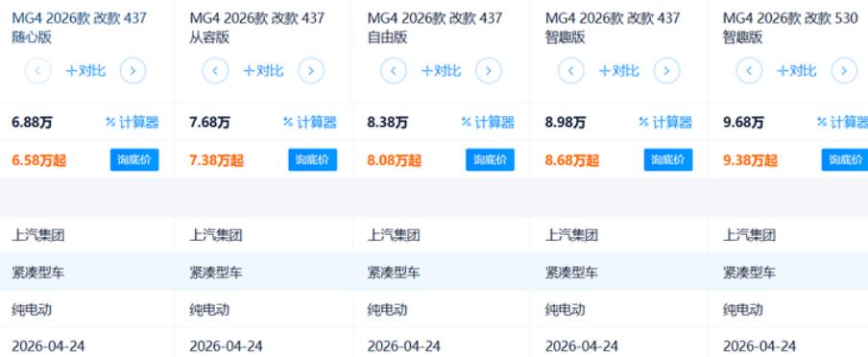The height and width of the screenshot is (357, 868).
Task: Click right arrow under 437 从容版
Action: pos(311,71)
